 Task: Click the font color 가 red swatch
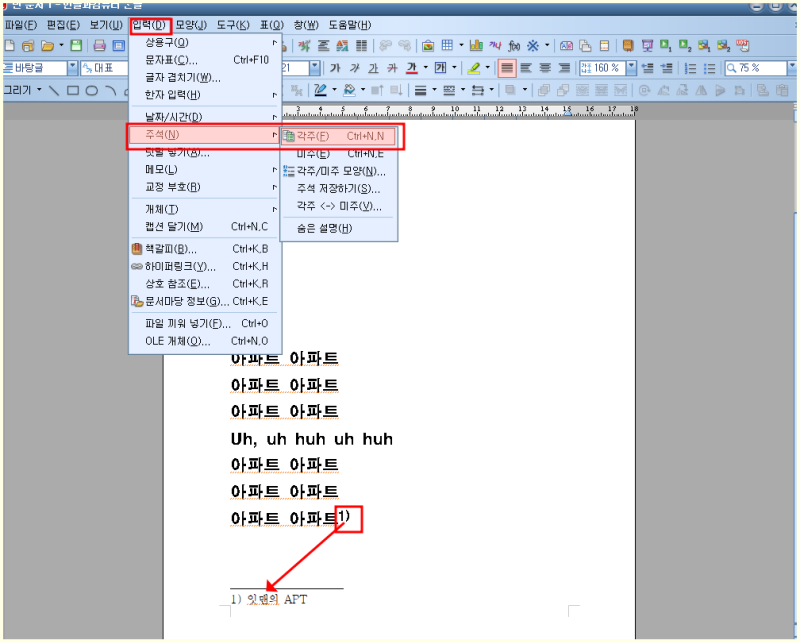412,68
